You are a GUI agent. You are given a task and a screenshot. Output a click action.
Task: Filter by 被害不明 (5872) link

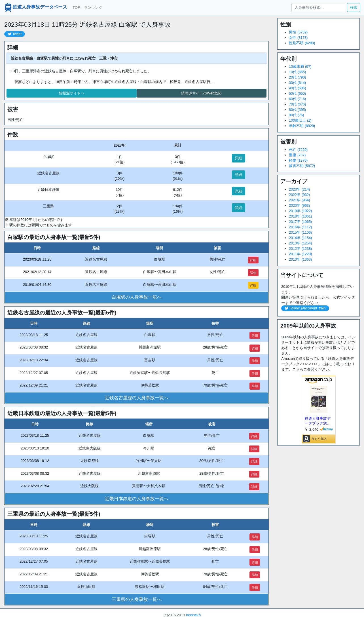(x=302, y=166)
